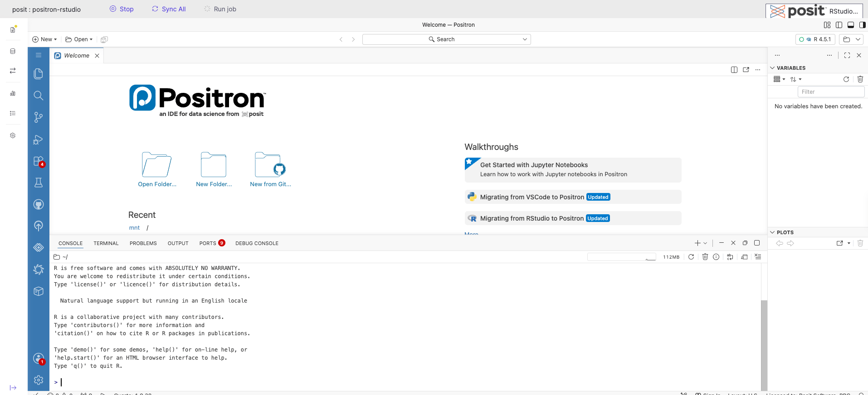Viewport: 868px width, 395px height.
Task: Open the plot window options dropdown arrow
Action: coord(849,243)
